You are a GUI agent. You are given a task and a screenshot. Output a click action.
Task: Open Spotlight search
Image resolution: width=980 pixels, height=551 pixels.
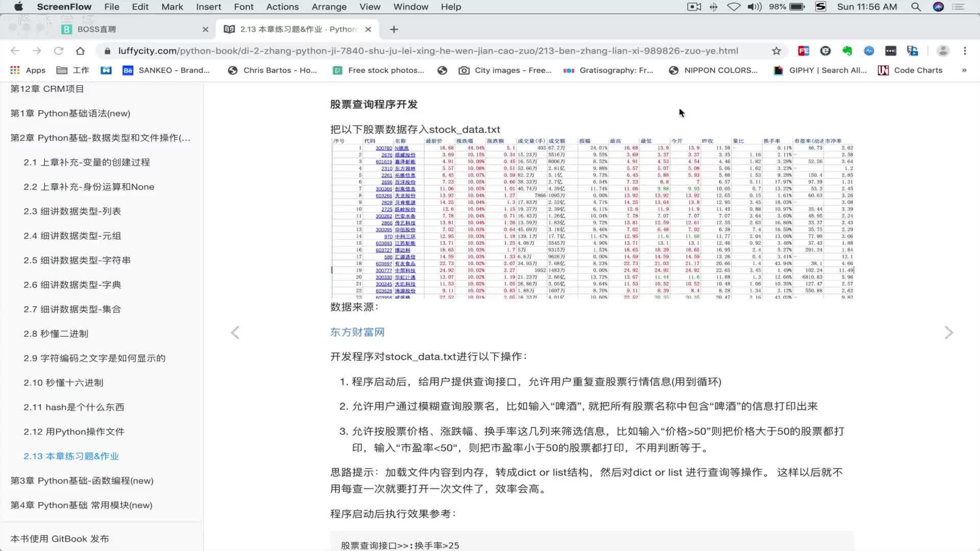(x=916, y=7)
